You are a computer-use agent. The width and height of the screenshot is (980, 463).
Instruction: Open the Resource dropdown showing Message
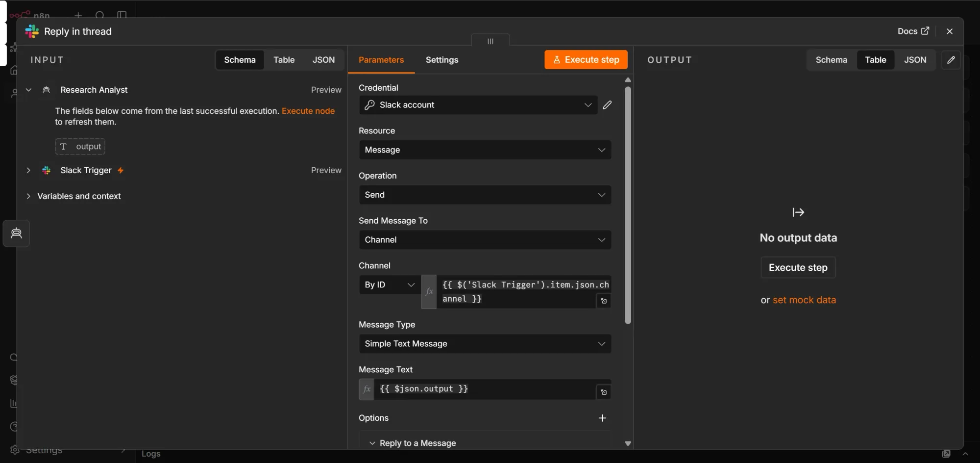(485, 150)
